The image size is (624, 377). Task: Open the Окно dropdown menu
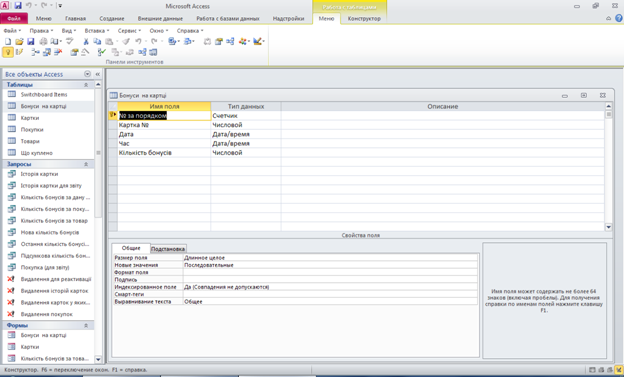click(x=159, y=31)
